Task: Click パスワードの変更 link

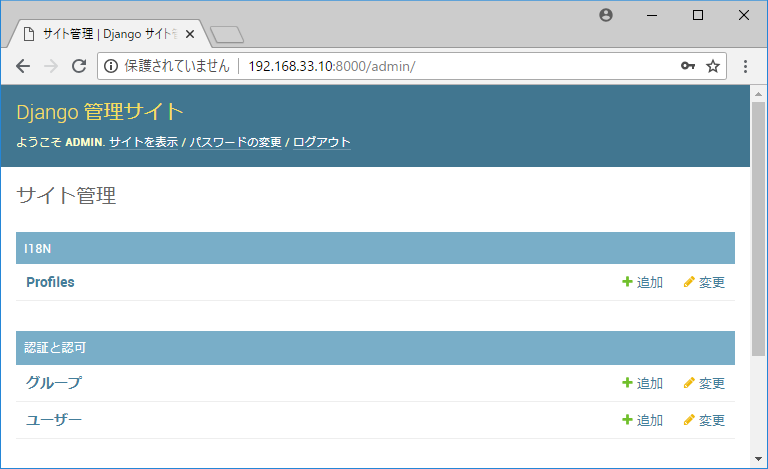Action: click(x=235, y=143)
